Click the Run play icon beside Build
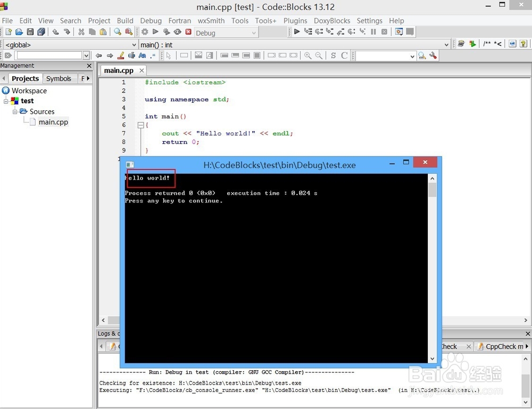This screenshot has width=532, height=409. coord(155,32)
